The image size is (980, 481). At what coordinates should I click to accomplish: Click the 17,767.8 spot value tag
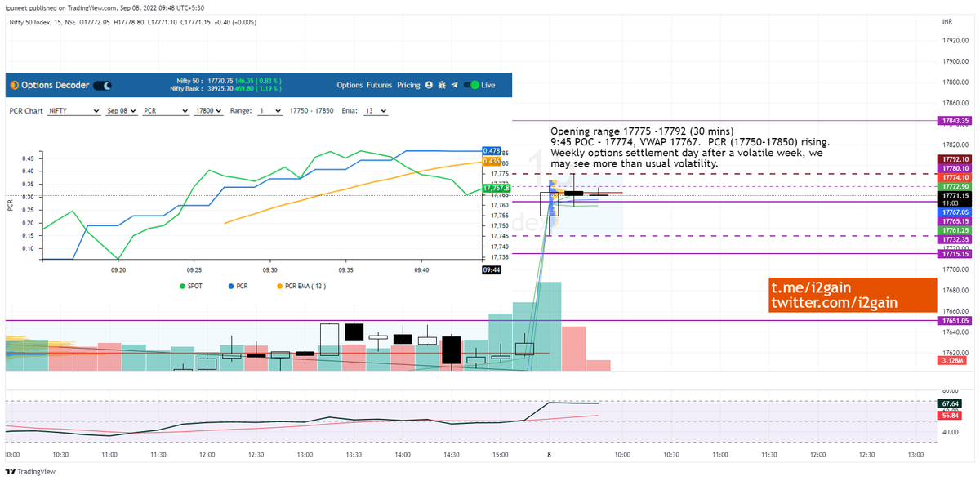[x=497, y=189]
